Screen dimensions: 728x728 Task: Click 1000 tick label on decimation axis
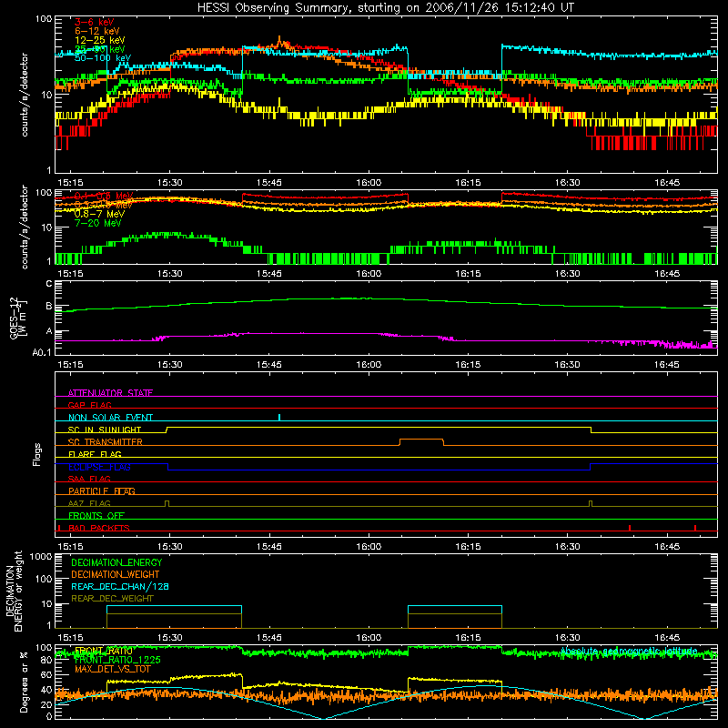[x=42, y=556]
